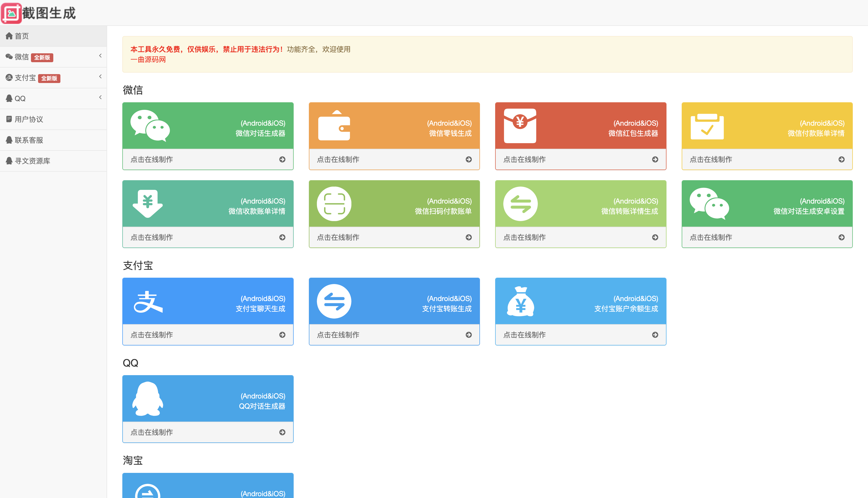Click 点击在线制作 under 微信红包生成器
Screen dimensions: 868x498
pyautogui.click(x=525, y=159)
